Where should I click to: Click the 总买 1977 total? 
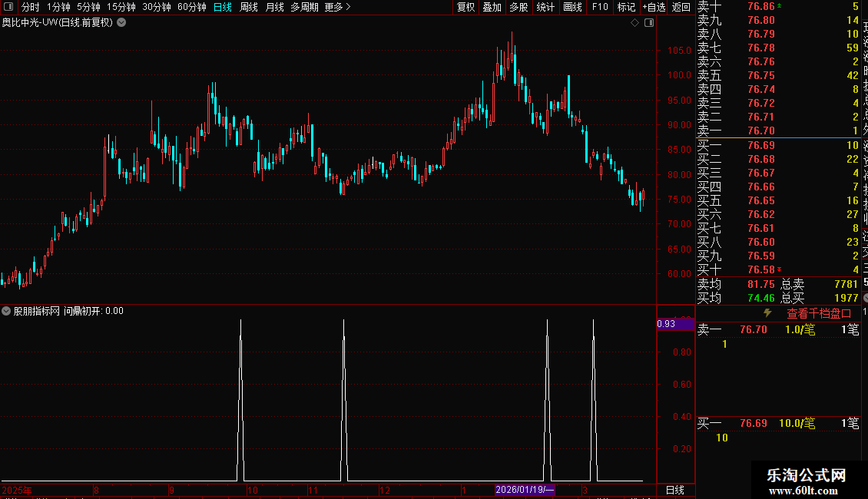pos(820,298)
